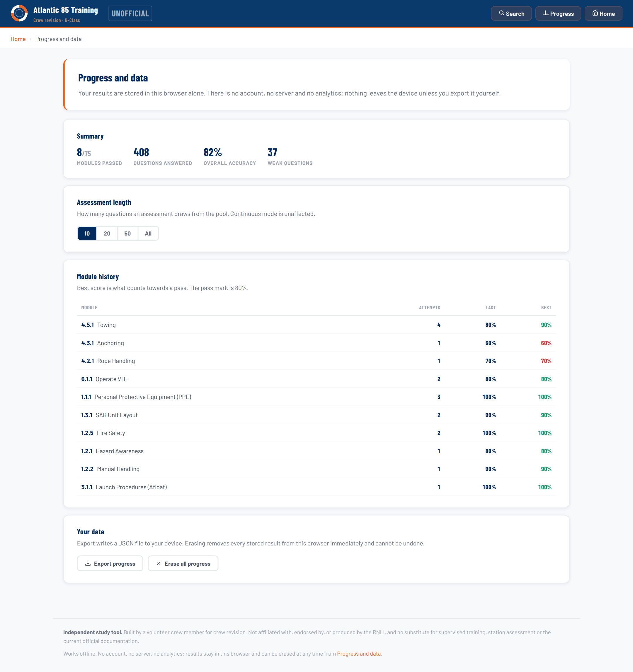This screenshot has width=633, height=672.
Task: Click the '1.2.2 Manual Handling' module row
Action: pyautogui.click(x=316, y=469)
